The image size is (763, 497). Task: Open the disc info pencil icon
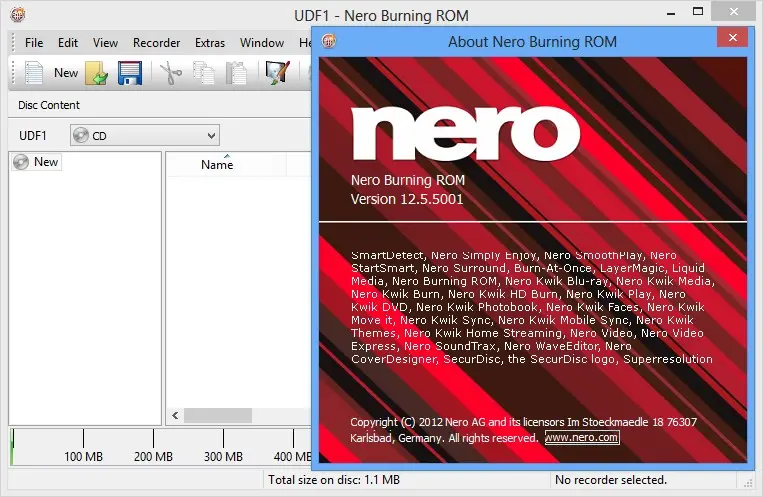(x=278, y=73)
